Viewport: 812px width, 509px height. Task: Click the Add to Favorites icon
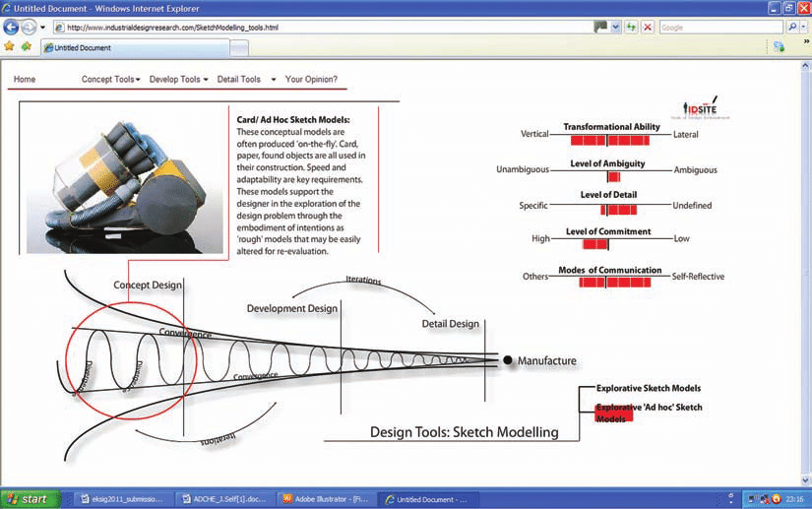(26, 46)
